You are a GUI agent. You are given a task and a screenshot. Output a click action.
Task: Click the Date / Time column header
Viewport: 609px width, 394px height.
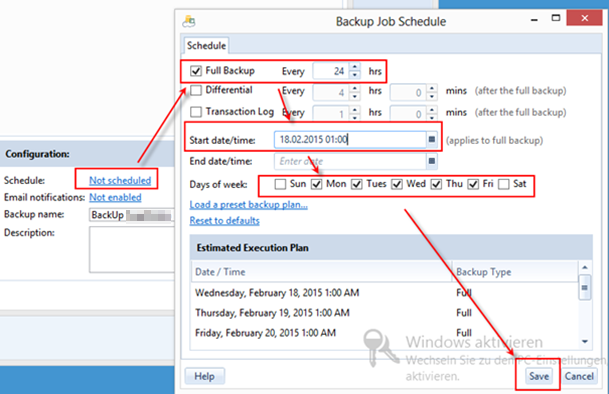[x=322, y=272]
